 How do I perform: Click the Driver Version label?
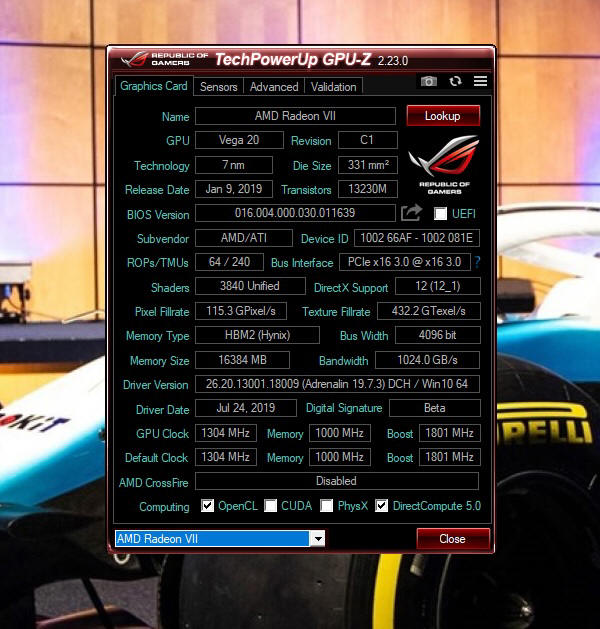pyautogui.click(x=156, y=385)
